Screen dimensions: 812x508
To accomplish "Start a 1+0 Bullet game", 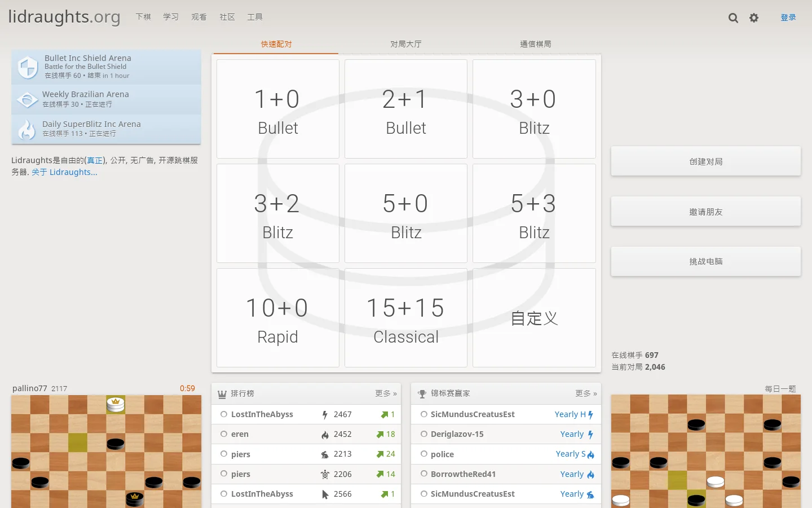I will click(278, 109).
